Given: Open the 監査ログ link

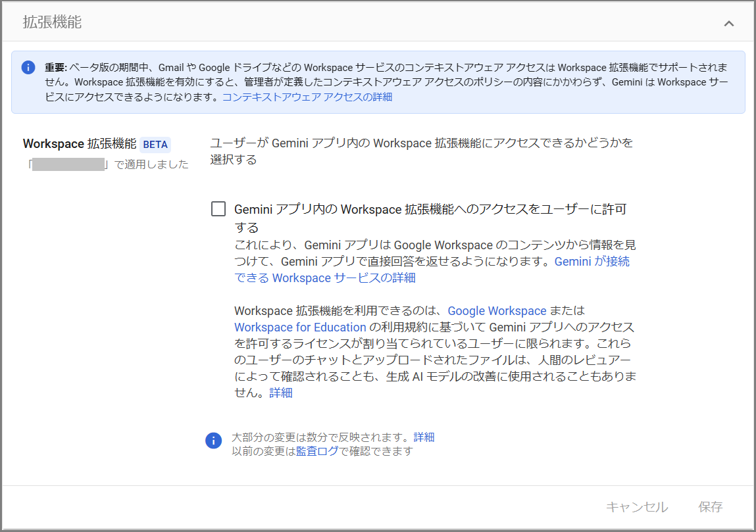Looking at the screenshot, I should [x=317, y=451].
